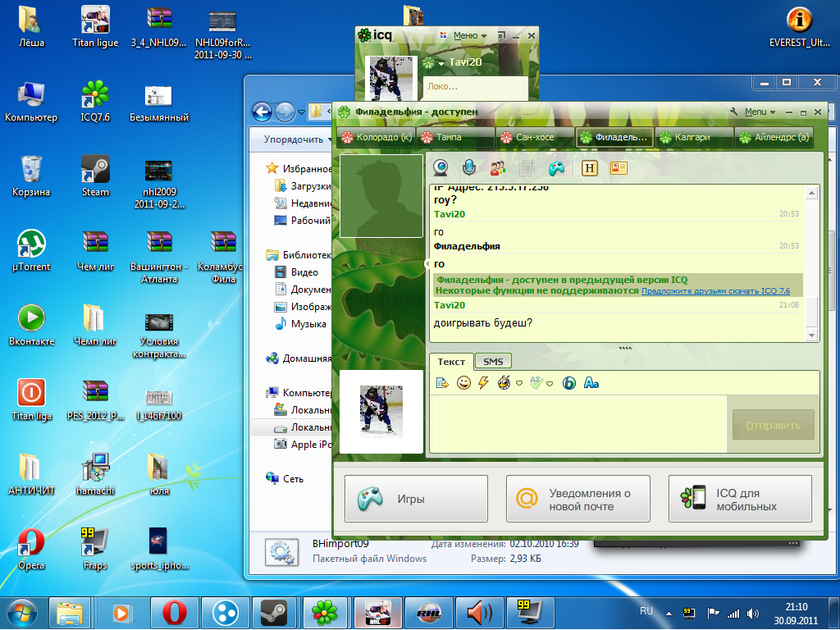Follow the link to download ICQ 7.6
Screen dimensions: 840x630
click(x=715, y=291)
